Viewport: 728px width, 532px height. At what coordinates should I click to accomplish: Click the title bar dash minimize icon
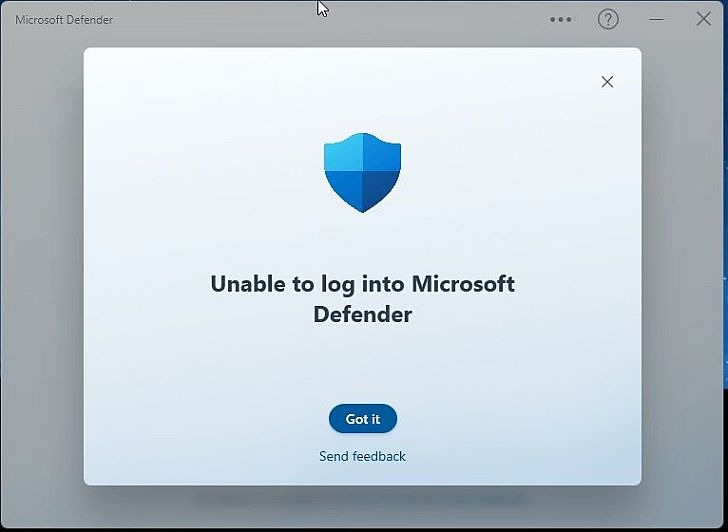pos(656,19)
